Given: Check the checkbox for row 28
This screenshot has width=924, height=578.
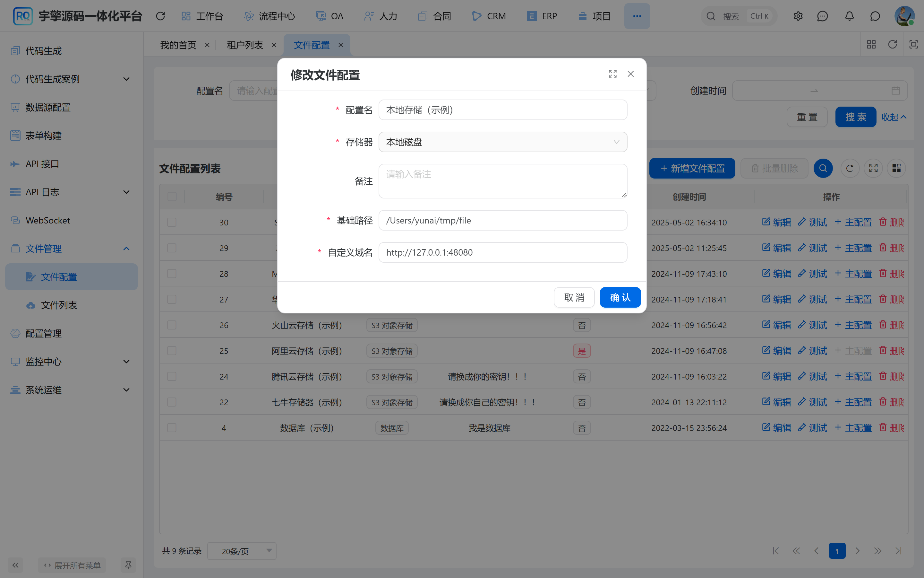Looking at the screenshot, I should tap(172, 274).
